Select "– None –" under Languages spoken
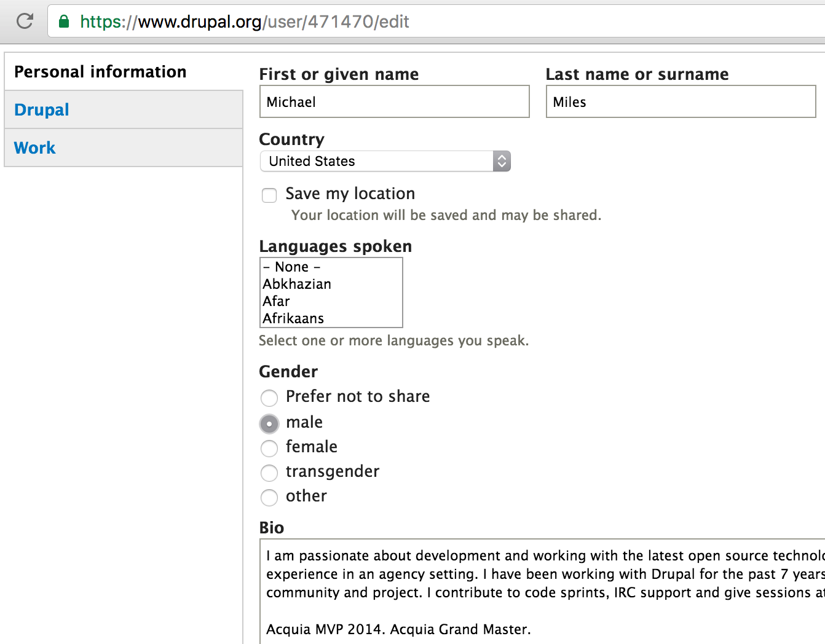Image resolution: width=825 pixels, height=644 pixels. (x=292, y=267)
